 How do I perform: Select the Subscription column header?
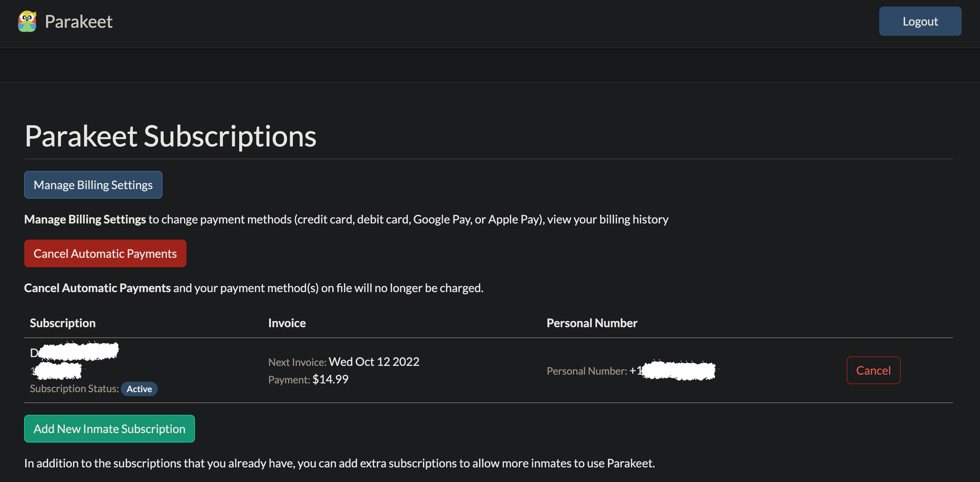[x=63, y=322]
